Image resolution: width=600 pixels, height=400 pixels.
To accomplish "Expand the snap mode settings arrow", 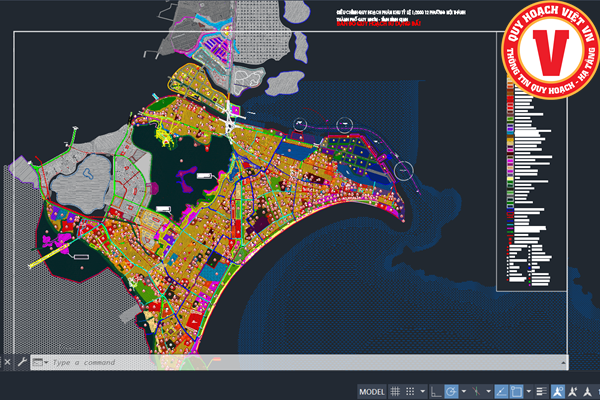I will 422,391.
